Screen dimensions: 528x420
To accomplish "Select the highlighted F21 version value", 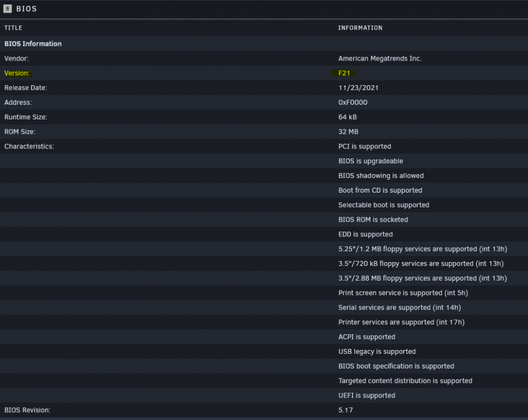I will click(344, 73).
